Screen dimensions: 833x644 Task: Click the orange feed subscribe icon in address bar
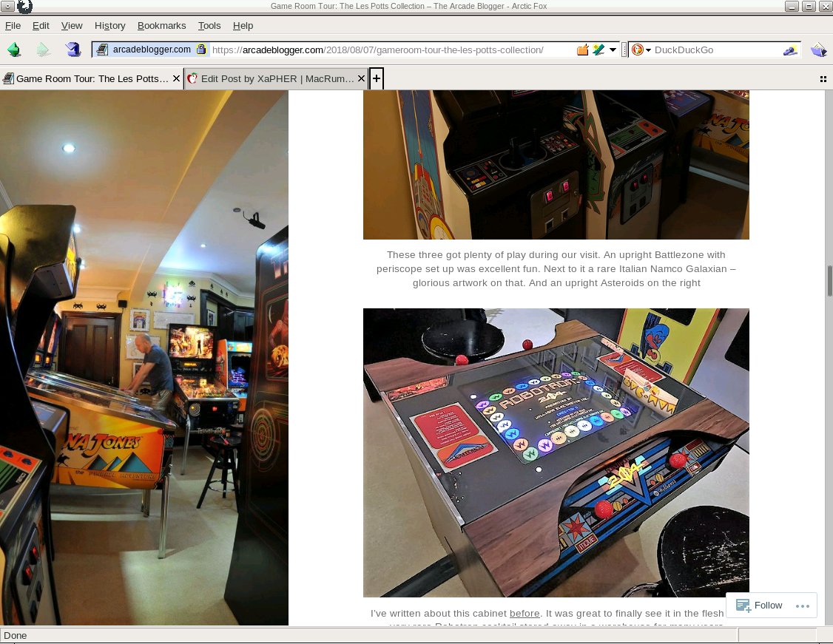point(583,50)
